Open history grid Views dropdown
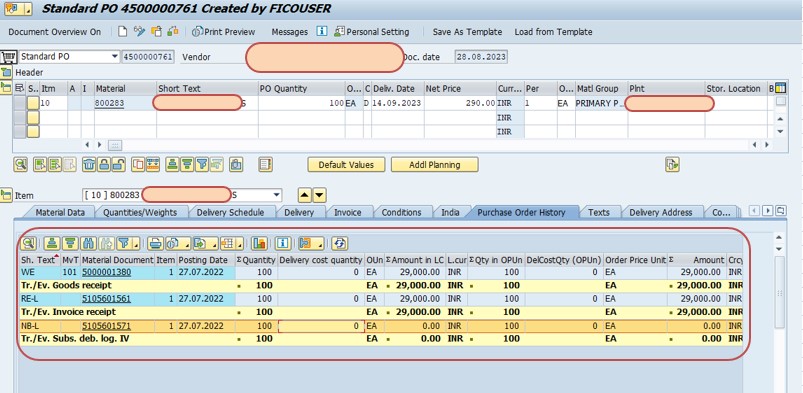 click(x=178, y=242)
